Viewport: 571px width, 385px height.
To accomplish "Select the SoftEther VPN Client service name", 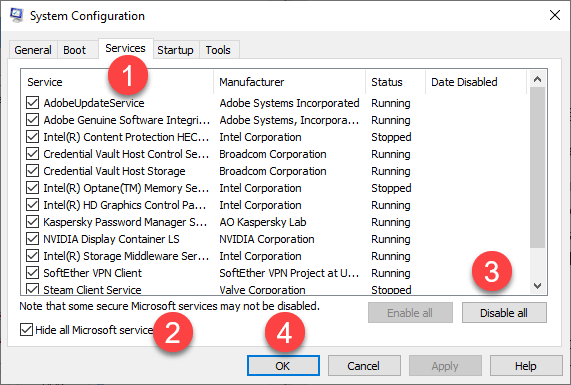I will [92, 273].
